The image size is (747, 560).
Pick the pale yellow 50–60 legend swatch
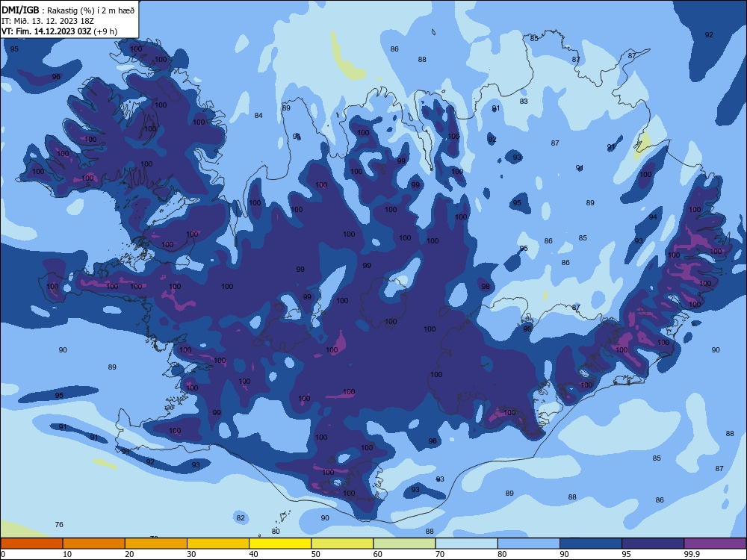tap(342, 544)
